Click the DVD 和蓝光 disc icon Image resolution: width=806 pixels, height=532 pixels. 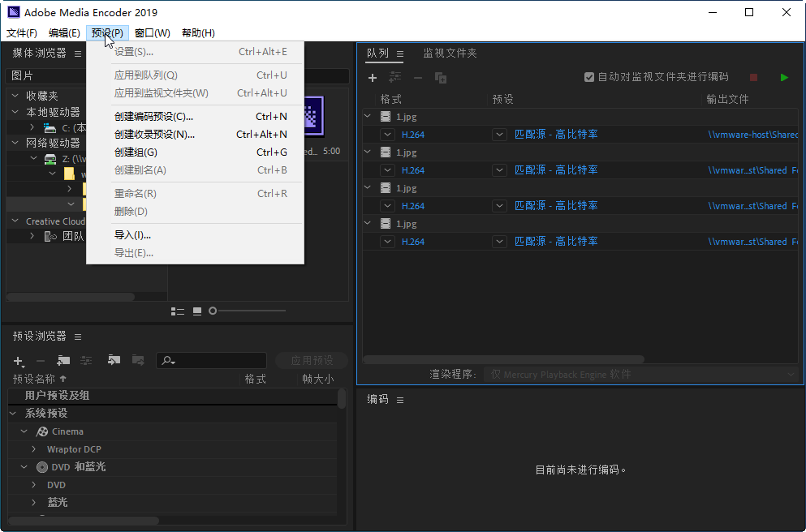pyautogui.click(x=42, y=467)
